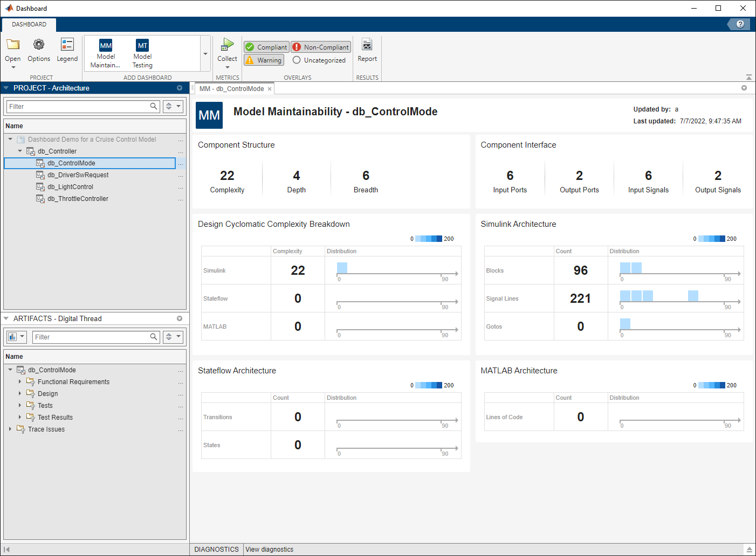This screenshot has height=556, width=756.
Task: Add Model Maintainability dashboard
Action: coord(106,53)
